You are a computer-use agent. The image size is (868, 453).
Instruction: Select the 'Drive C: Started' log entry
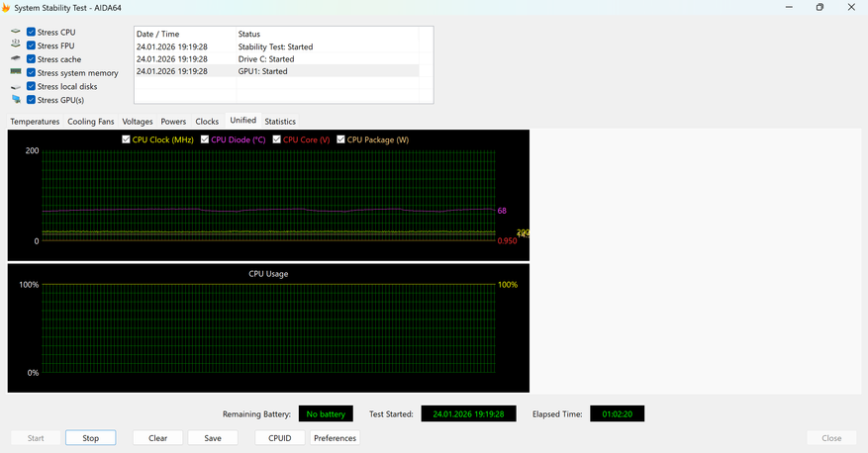[x=265, y=59]
